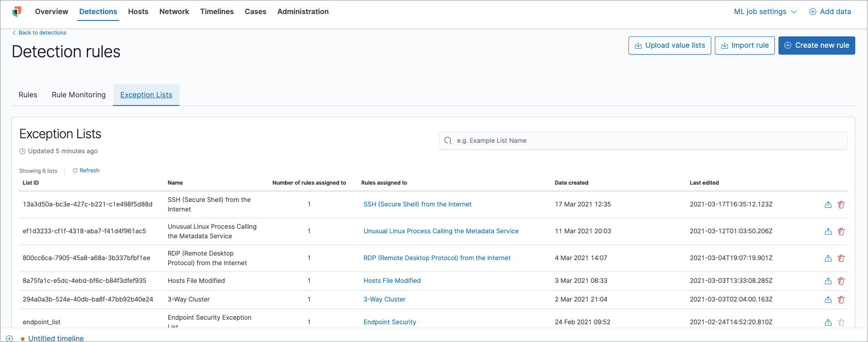Click the add timeline plus icon
Screen dimensions: 868x342
click(x=9, y=338)
